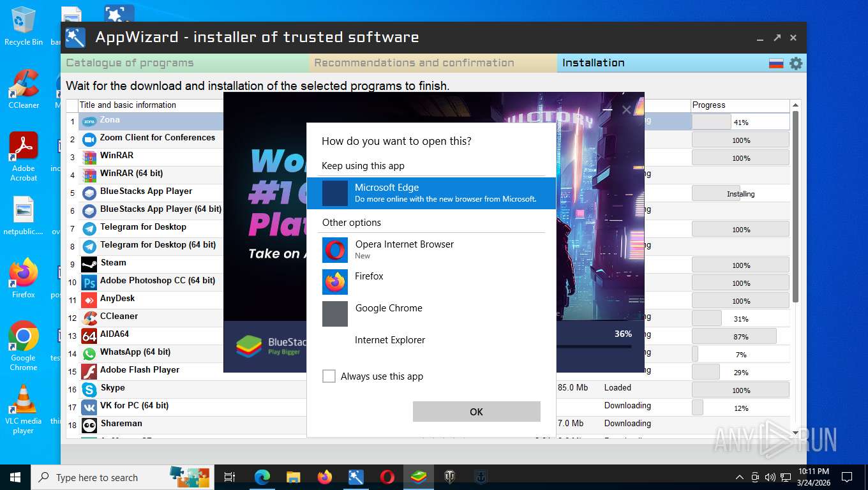Open Opera from the taskbar
The height and width of the screenshot is (490, 868).
[x=387, y=477]
